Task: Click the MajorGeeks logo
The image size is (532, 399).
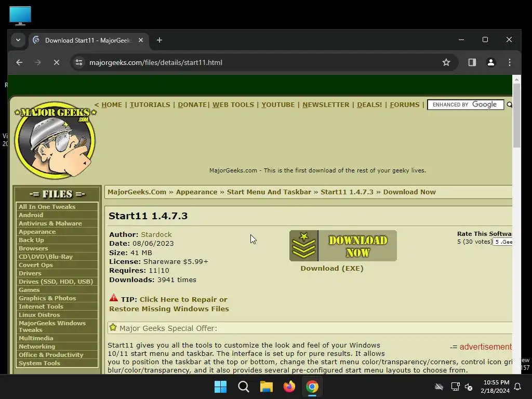Action: (x=55, y=140)
